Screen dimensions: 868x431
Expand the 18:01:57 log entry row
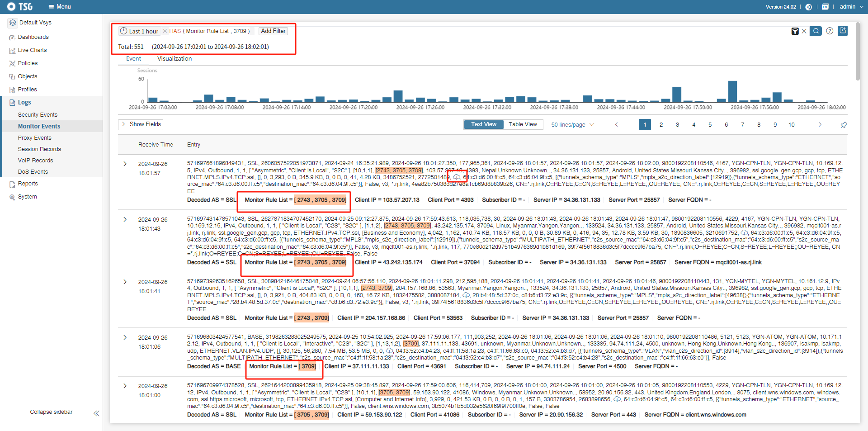click(x=125, y=164)
